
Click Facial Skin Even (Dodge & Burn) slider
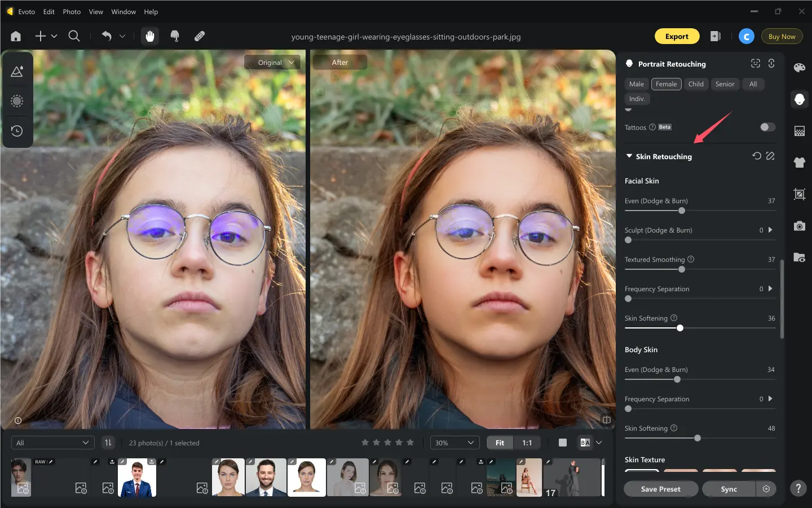700,211
